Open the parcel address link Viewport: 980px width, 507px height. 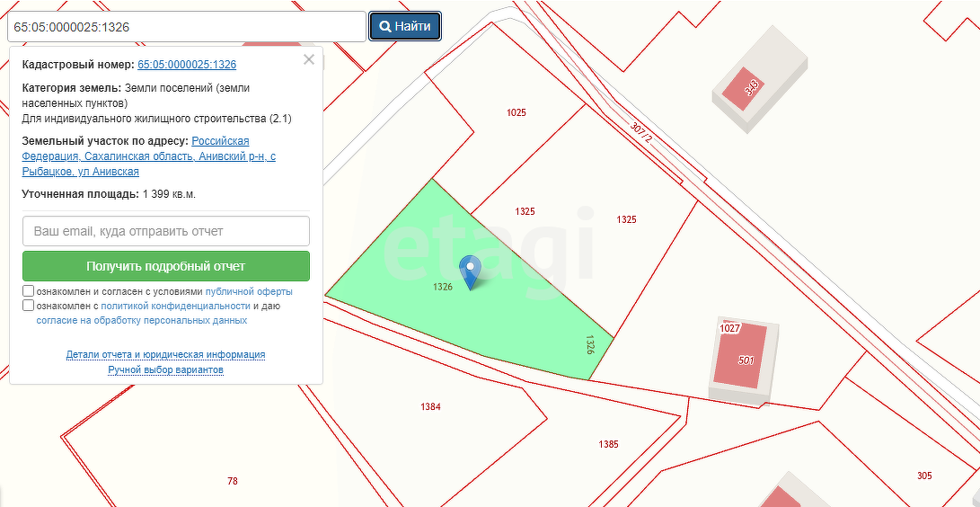point(148,156)
